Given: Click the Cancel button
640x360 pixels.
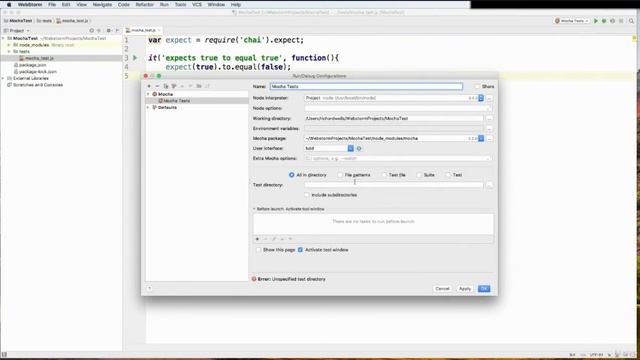Looking at the screenshot, I should [442, 289].
